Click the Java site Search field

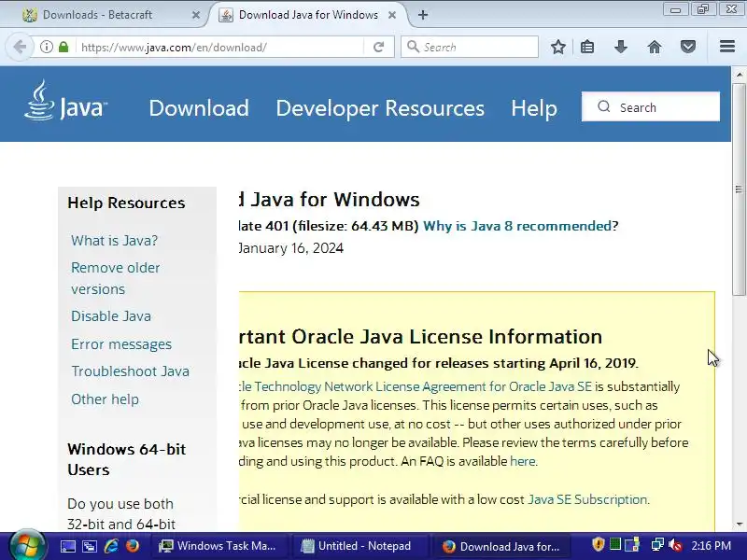[651, 106]
